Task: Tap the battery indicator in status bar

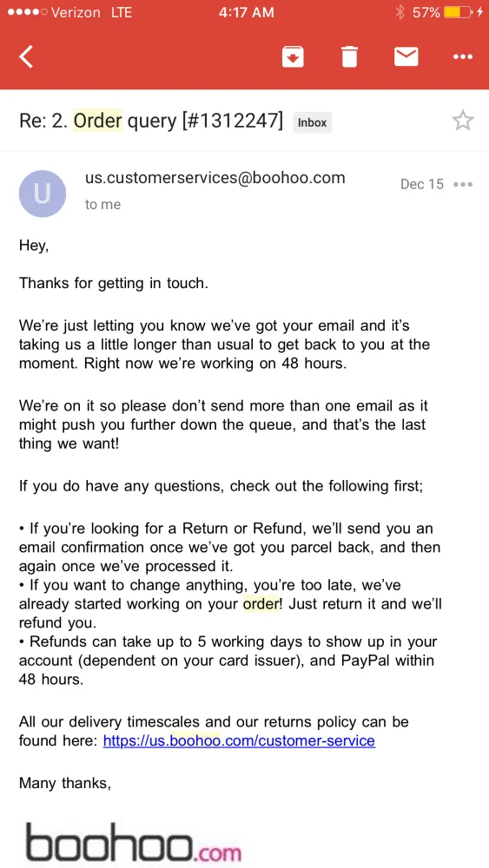Action: 459,12
